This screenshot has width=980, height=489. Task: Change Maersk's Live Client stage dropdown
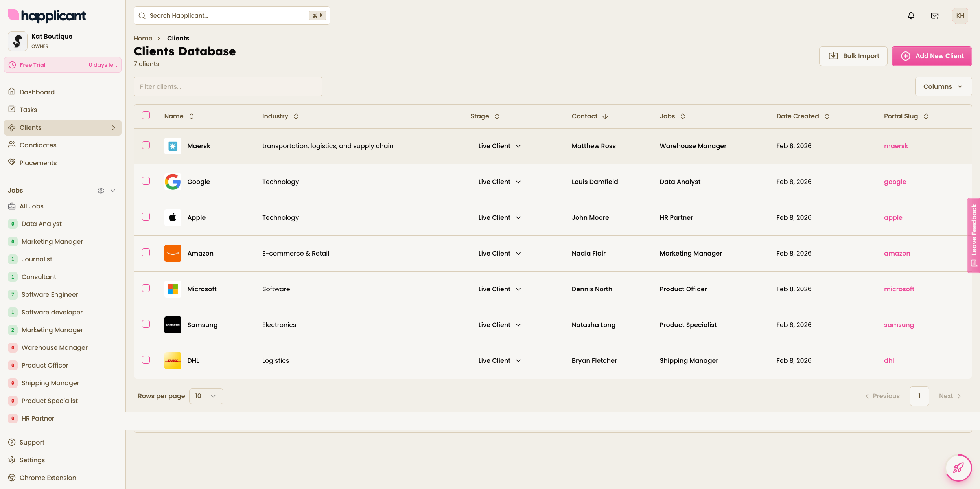[499, 146]
